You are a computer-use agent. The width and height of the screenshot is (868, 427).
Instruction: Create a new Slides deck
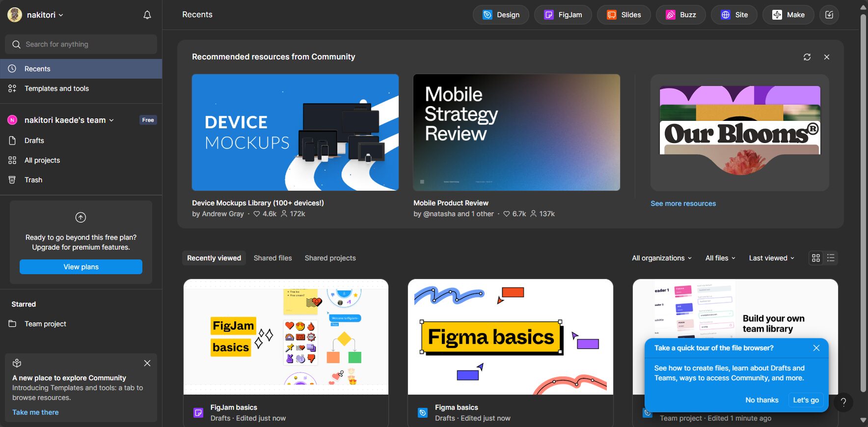tap(624, 15)
